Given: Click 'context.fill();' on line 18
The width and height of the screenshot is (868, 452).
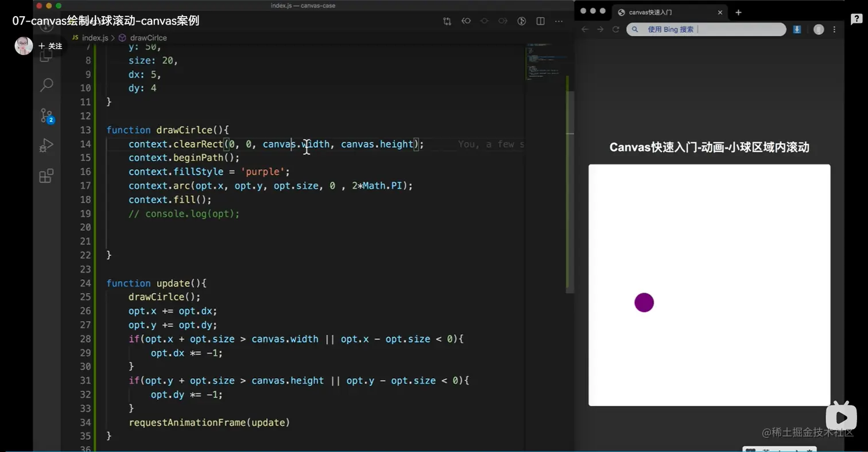Looking at the screenshot, I should (170, 200).
